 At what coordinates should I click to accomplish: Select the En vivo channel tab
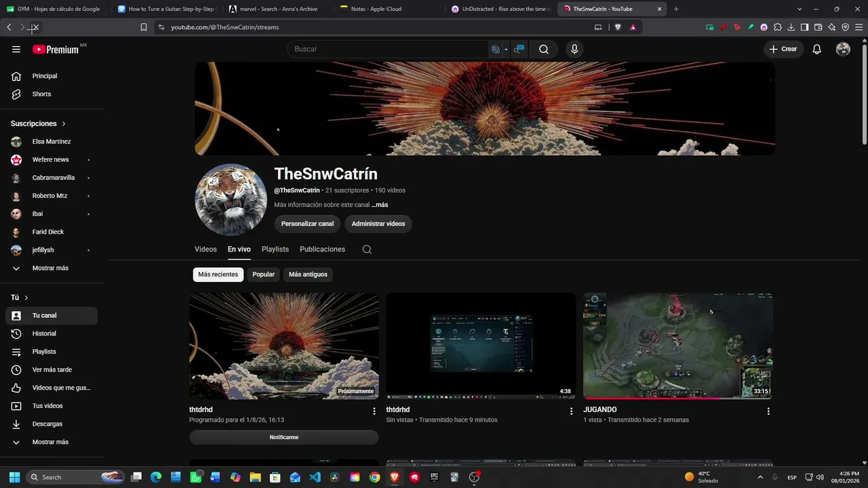coord(239,249)
